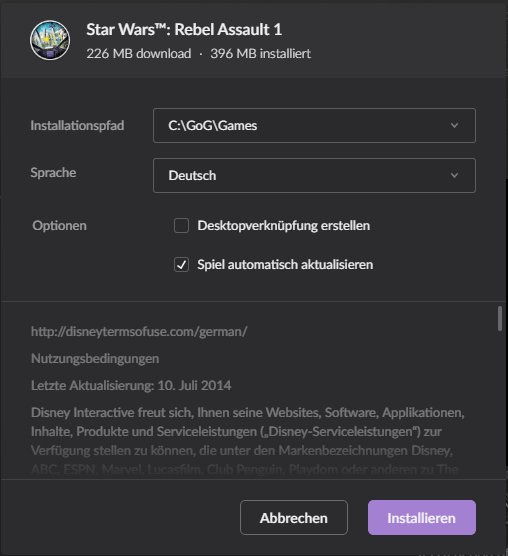Viewport: 508px width, 556px height.
Task: Open the C:\GoG\Games install path dropdown
Action: click(x=314, y=126)
